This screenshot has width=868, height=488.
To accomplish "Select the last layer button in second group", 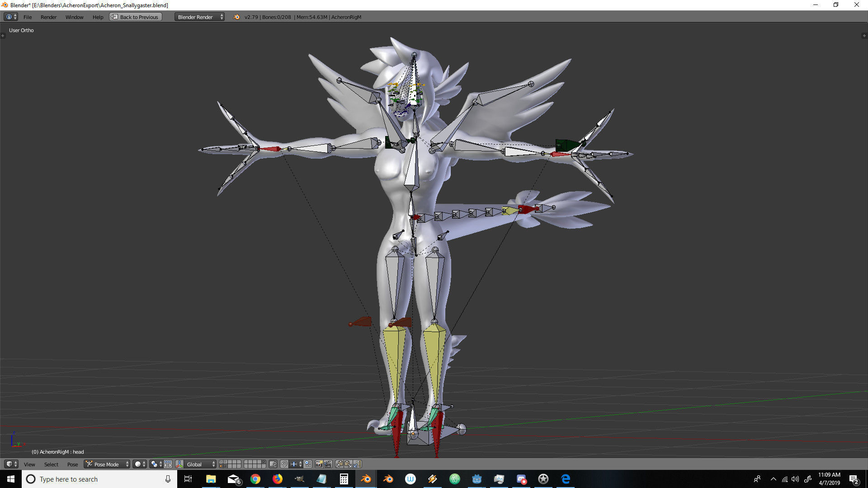I will click(264, 466).
